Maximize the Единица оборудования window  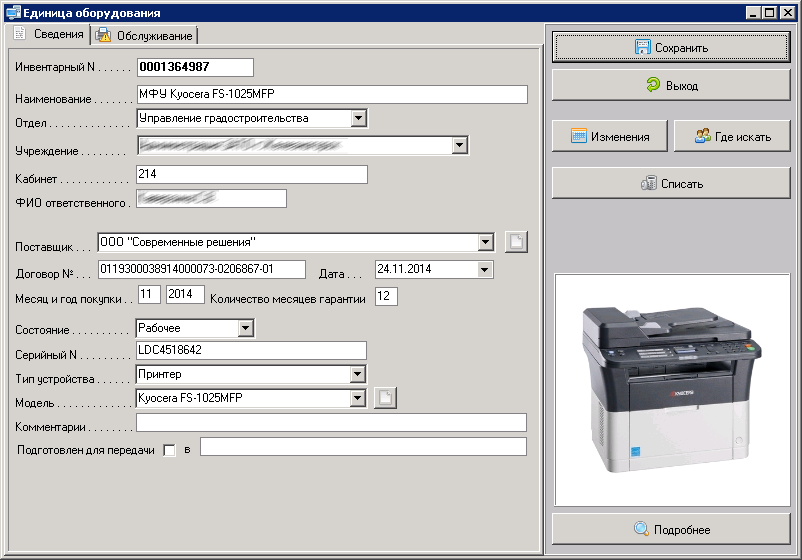pos(769,12)
